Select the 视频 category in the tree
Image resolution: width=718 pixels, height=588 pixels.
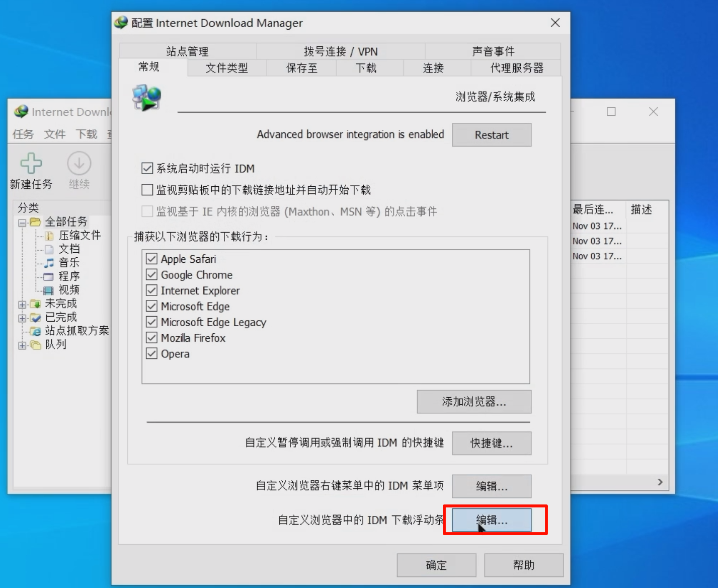69,289
